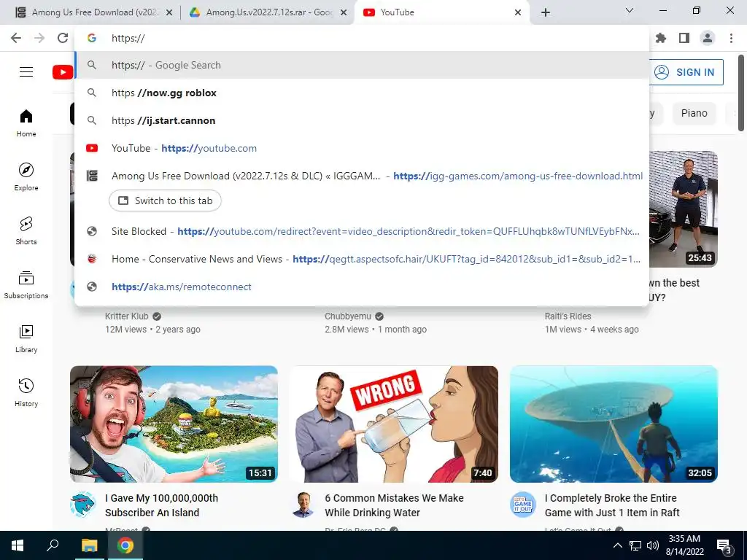Open Raiti's Rides video thumbnail 25:43
Image resolution: width=747 pixels, height=560 pixels.
click(684, 209)
